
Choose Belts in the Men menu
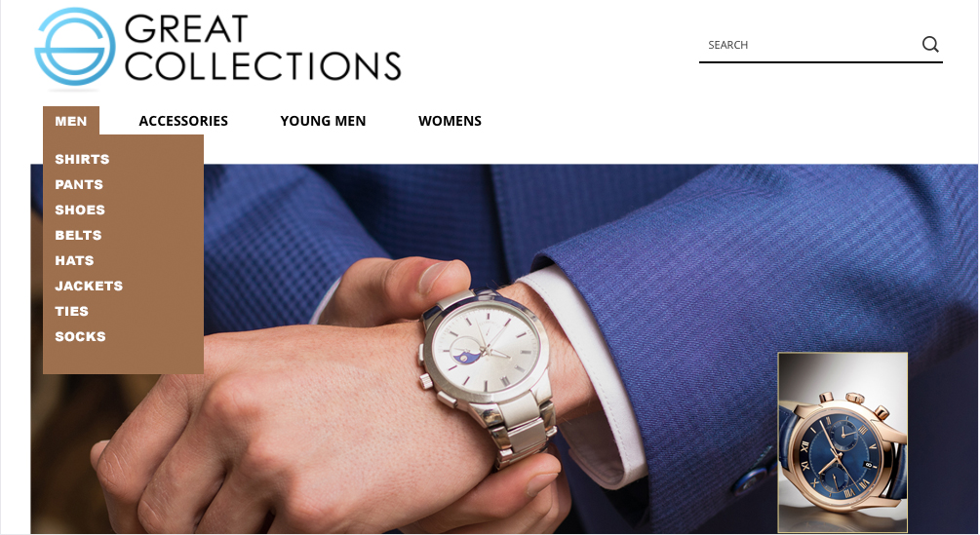[78, 236]
